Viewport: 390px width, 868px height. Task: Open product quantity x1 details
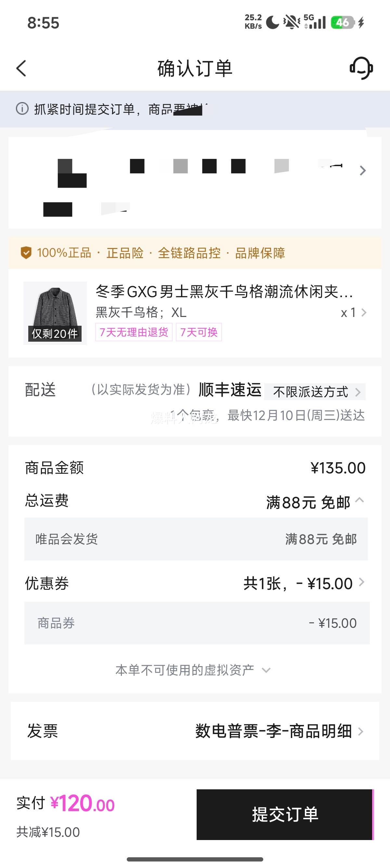[353, 313]
